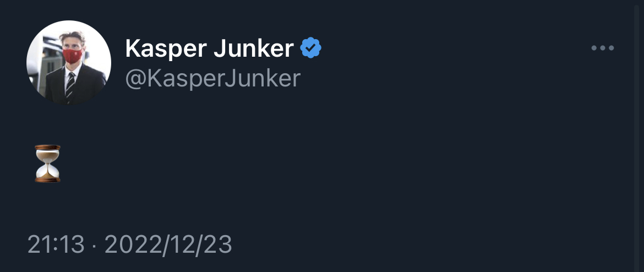Click the word Kasper in the name
The width and height of the screenshot is (644, 272).
pyautogui.click(x=165, y=49)
